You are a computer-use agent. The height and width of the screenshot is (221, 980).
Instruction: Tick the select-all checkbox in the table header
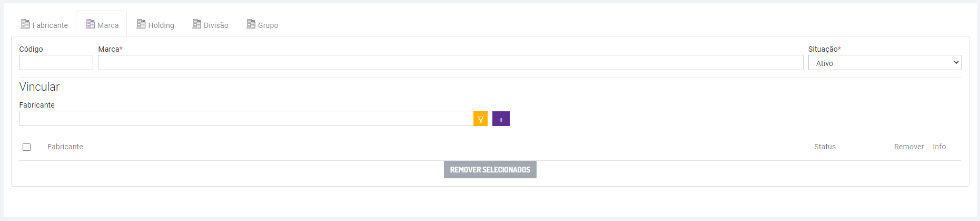[27, 147]
